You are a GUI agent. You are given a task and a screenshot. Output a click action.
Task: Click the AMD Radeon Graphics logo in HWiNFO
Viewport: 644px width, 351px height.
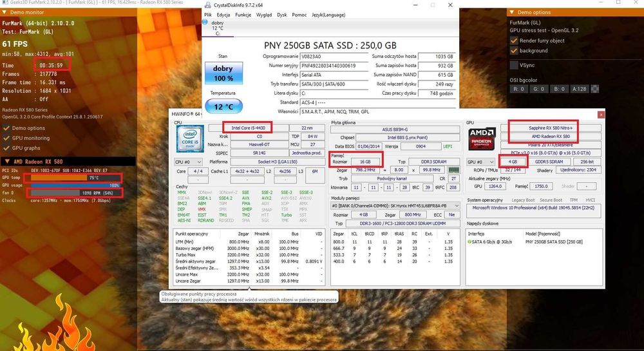481,138
